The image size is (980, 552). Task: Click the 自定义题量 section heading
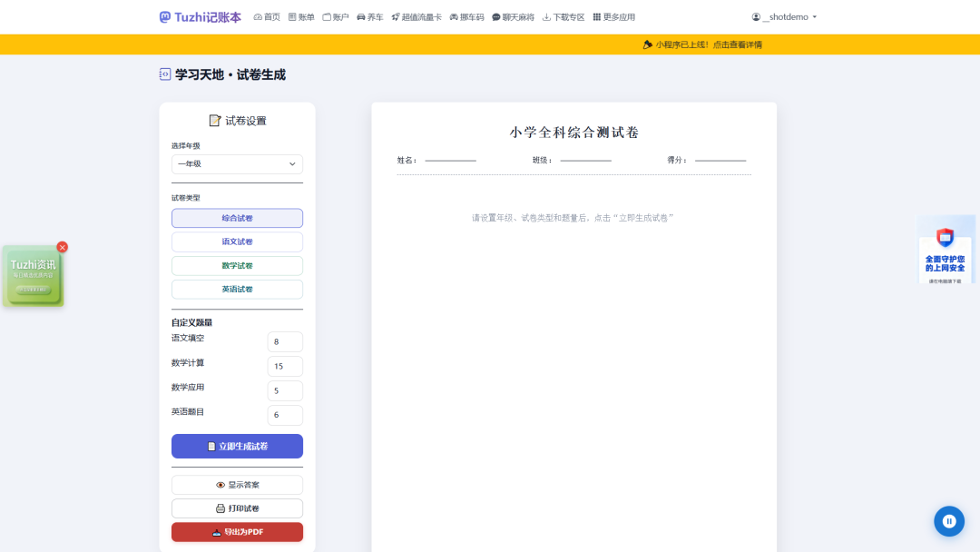191,322
